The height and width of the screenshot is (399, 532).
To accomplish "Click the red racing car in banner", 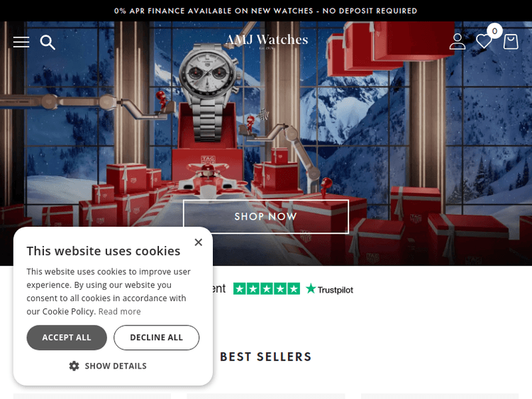I will 208,180.
